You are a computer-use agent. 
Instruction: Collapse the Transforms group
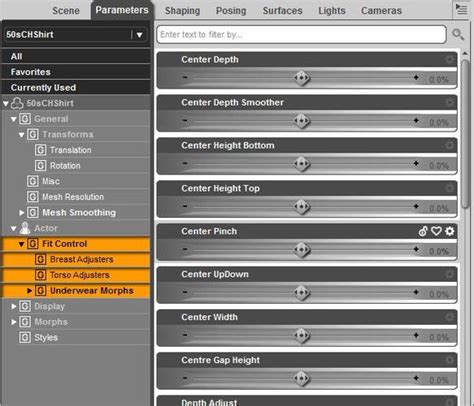pos(21,135)
